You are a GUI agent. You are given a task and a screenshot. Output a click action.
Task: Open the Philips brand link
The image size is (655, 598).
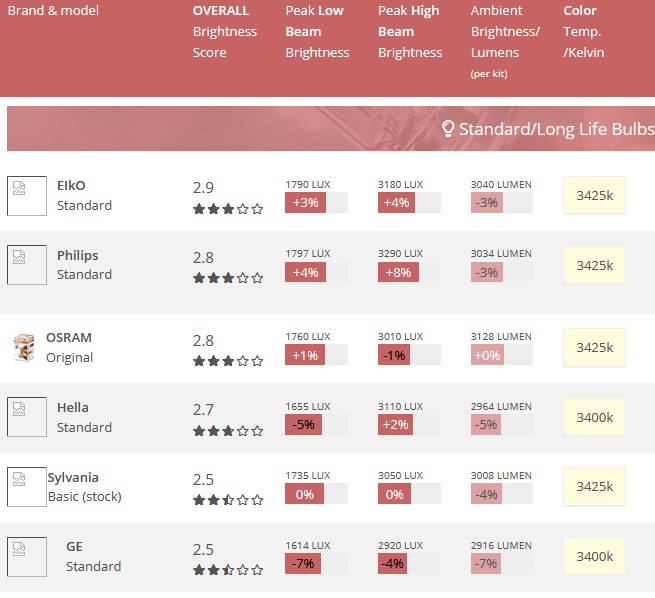78,255
